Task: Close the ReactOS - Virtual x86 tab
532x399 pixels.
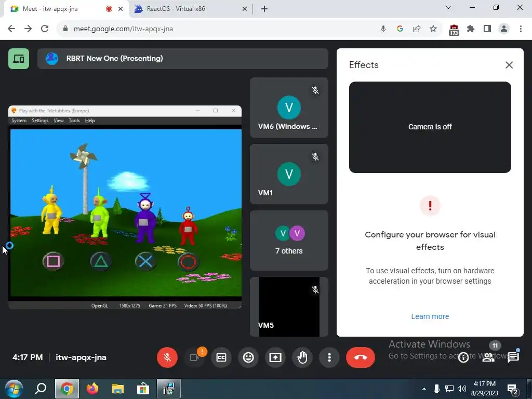Action: 245,9
